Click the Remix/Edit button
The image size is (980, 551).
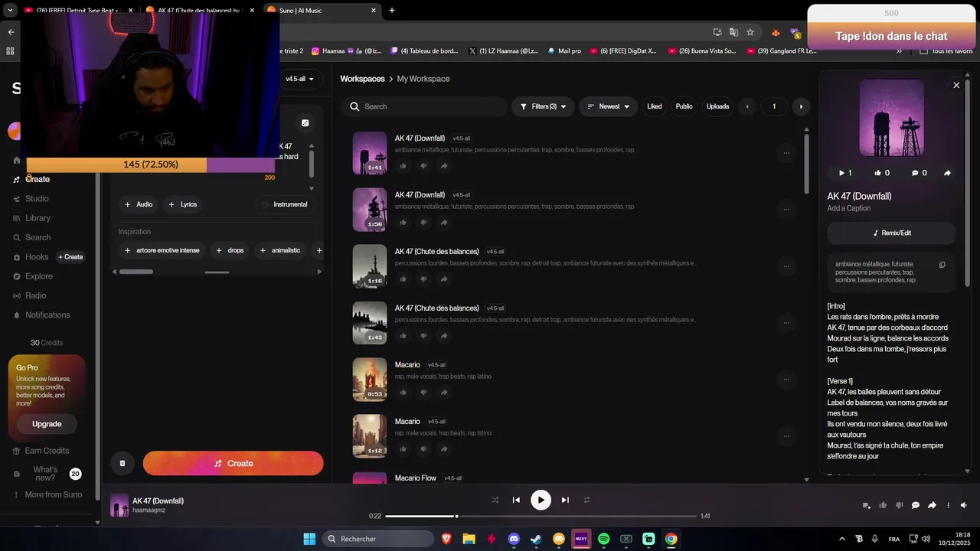891,233
